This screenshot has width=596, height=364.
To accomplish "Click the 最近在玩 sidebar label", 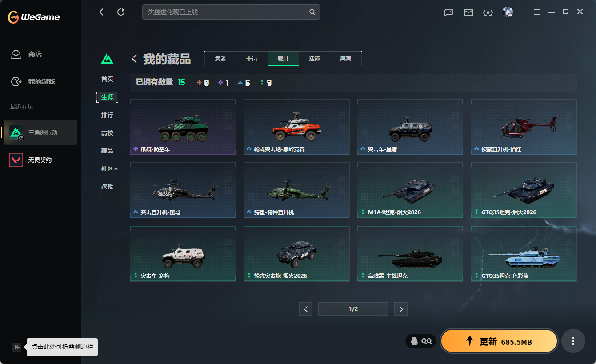I will point(22,107).
